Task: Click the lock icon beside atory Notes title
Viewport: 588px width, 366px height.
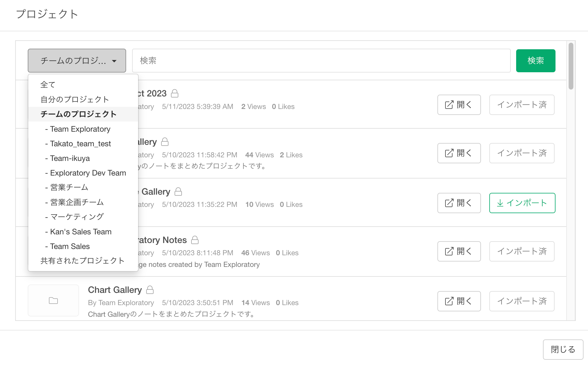Action: pos(195,240)
